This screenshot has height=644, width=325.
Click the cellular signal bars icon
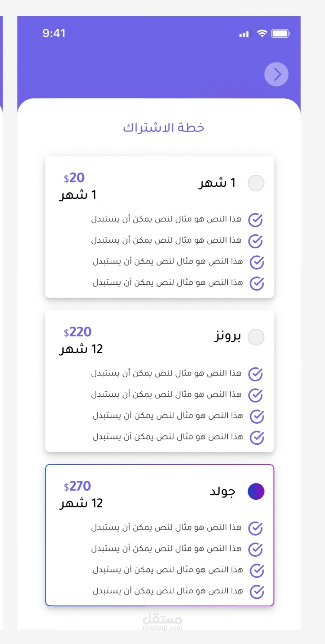pyautogui.click(x=244, y=34)
